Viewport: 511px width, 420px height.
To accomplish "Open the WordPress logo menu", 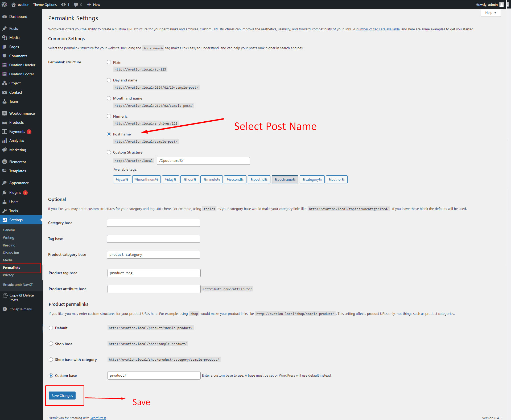I will click(x=5, y=5).
